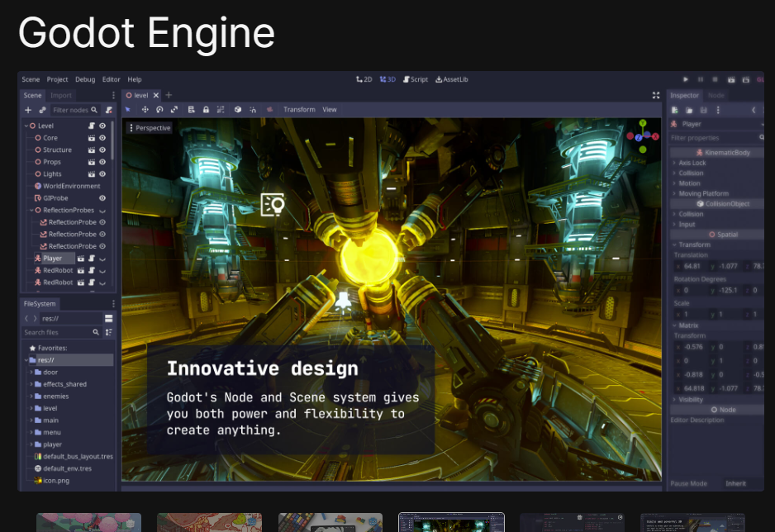Viewport: 775px width, 532px height.
Task: Click the pause icon in the top bar
Action: tap(701, 79)
